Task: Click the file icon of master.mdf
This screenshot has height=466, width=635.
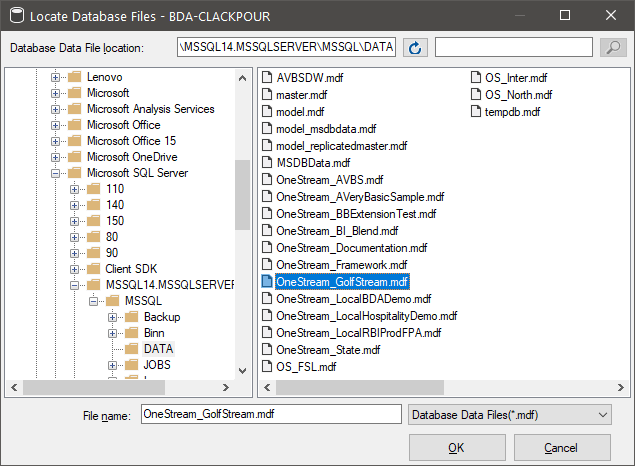Action: pyautogui.click(x=267, y=94)
